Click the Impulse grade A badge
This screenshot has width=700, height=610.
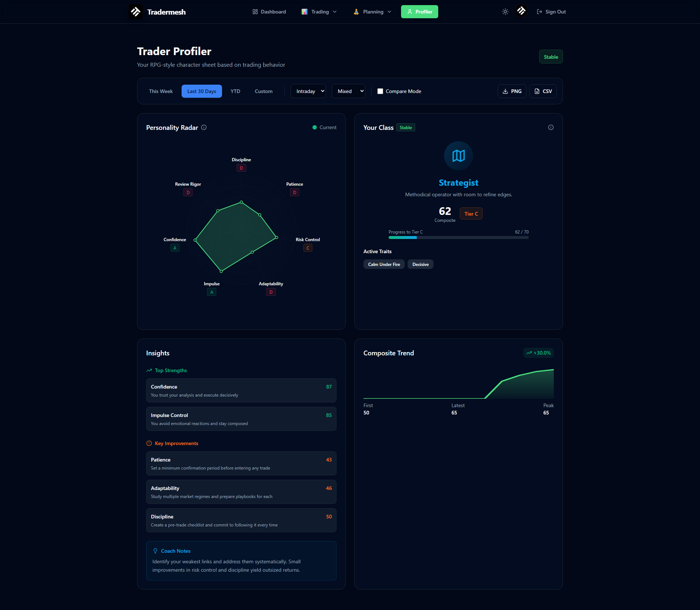click(212, 292)
